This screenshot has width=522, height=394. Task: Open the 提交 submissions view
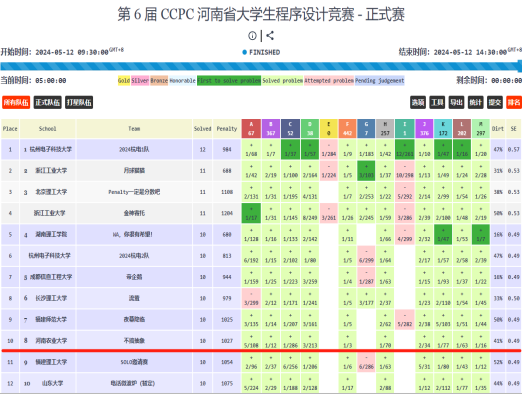(x=495, y=102)
